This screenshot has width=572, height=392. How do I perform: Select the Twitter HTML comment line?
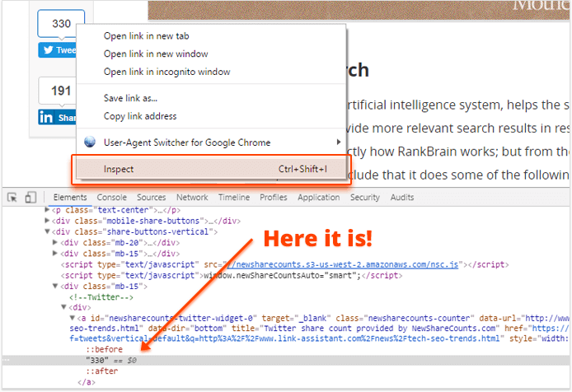coord(101,297)
